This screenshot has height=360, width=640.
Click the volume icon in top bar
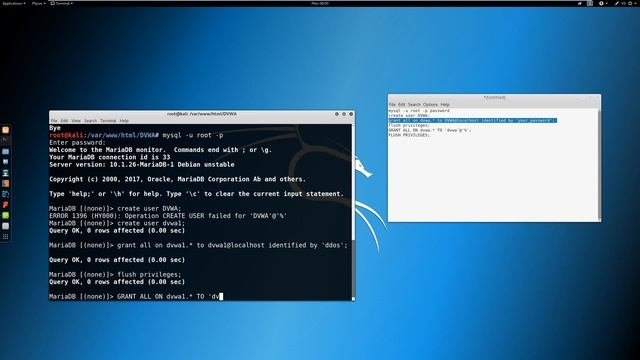tap(624, 3)
